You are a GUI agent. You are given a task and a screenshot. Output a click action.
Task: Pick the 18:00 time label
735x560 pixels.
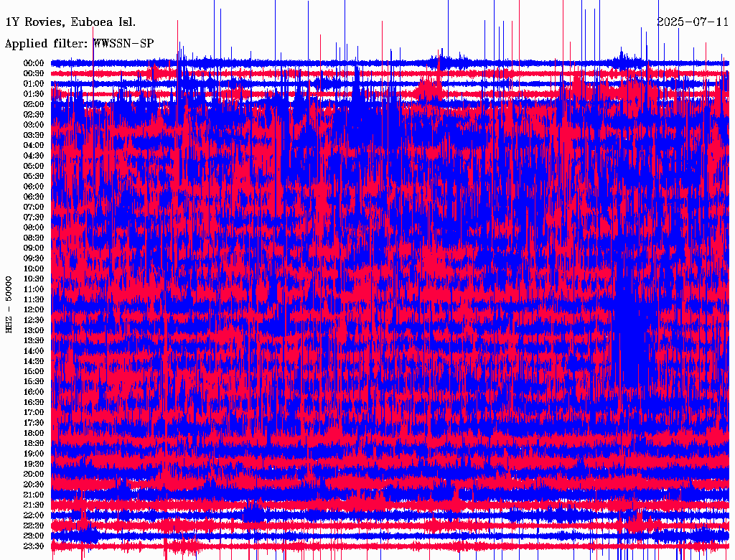click(34, 433)
